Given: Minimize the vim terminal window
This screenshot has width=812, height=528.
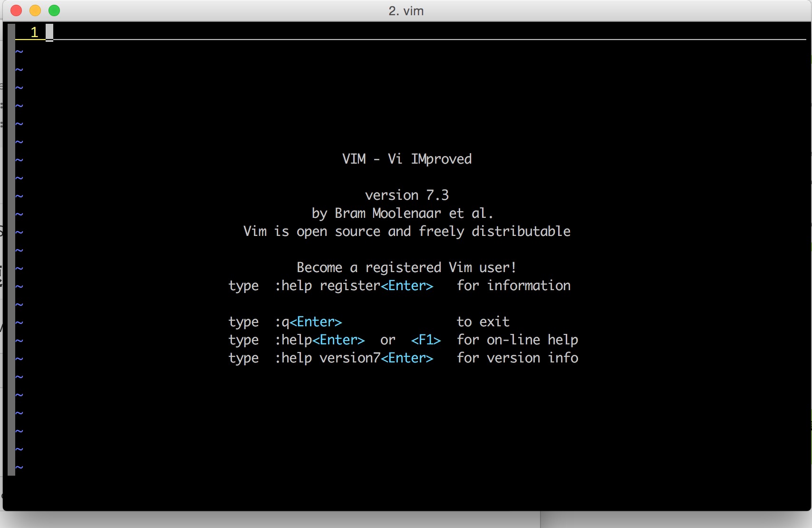Looking at the screenshot, I should [35, 10].
